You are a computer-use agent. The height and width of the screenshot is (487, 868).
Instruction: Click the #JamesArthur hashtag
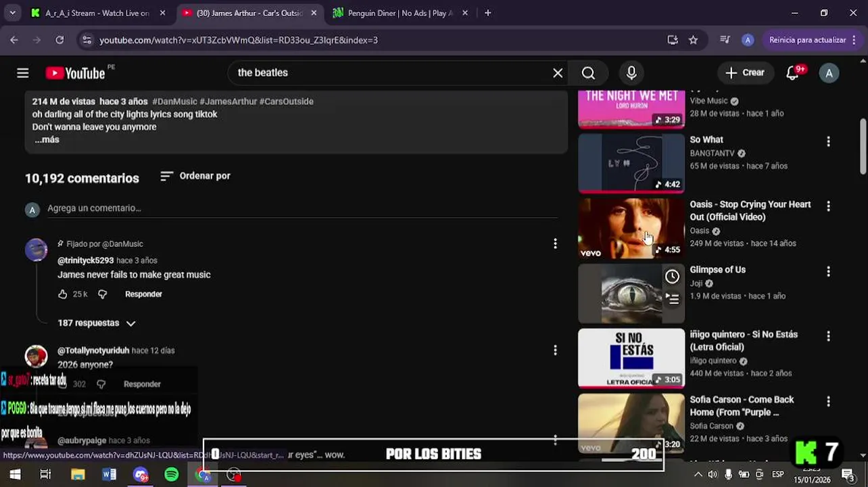coord(228,101)
